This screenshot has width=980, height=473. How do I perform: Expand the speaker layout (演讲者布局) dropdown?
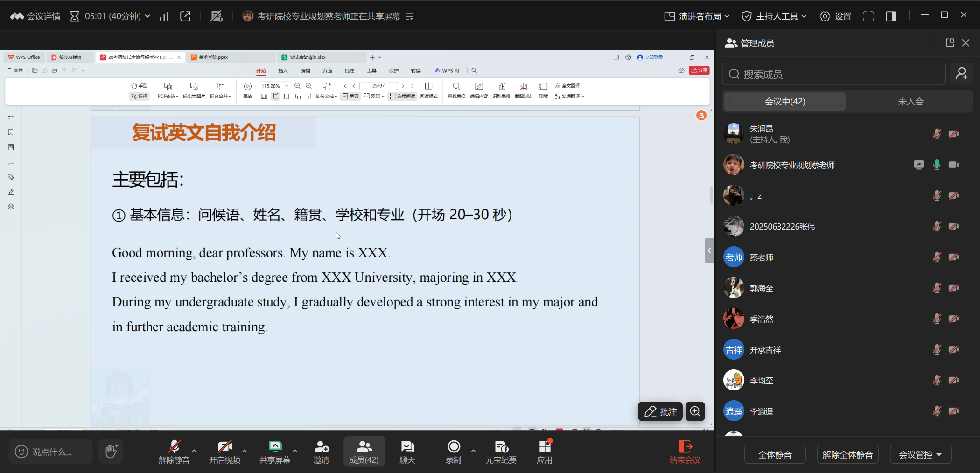(697, 16)
